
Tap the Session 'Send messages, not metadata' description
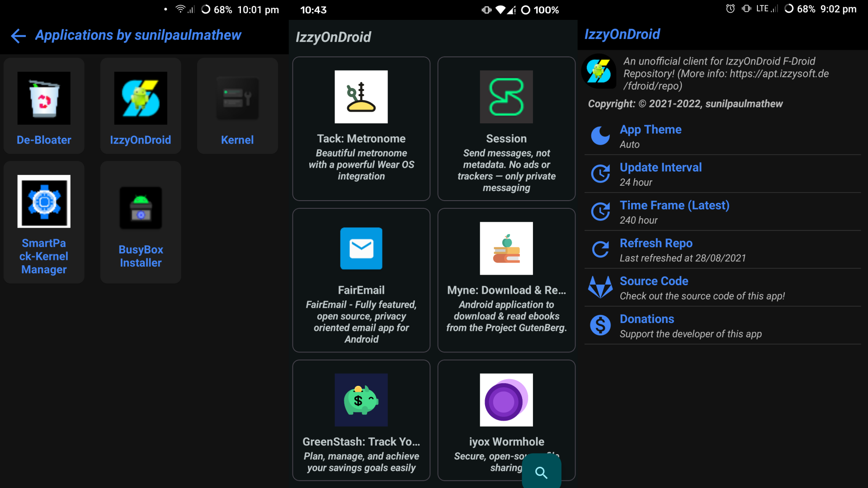(506, 170)
